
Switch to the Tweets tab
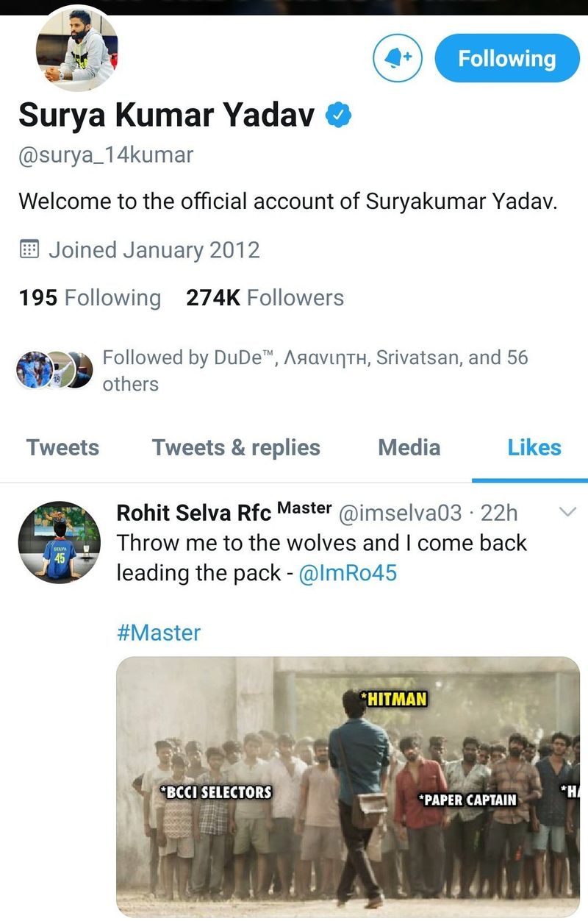point(62,448)
